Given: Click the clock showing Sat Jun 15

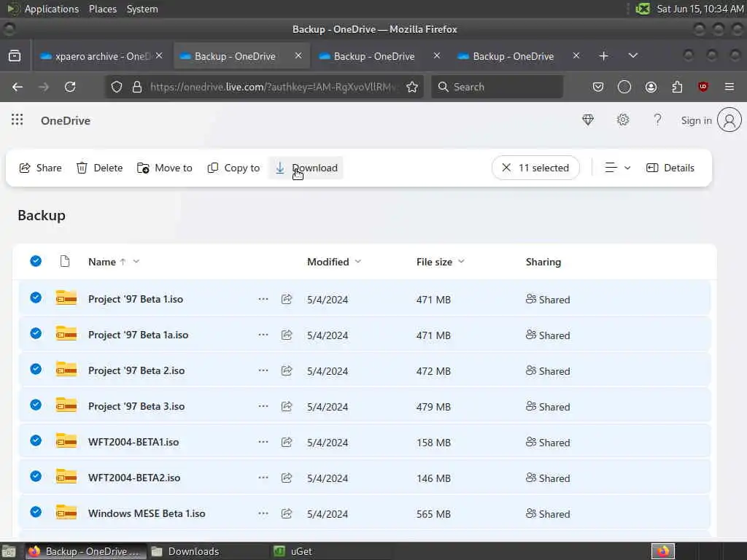Looking at the screenshot, I should click(x=700, y=9).
